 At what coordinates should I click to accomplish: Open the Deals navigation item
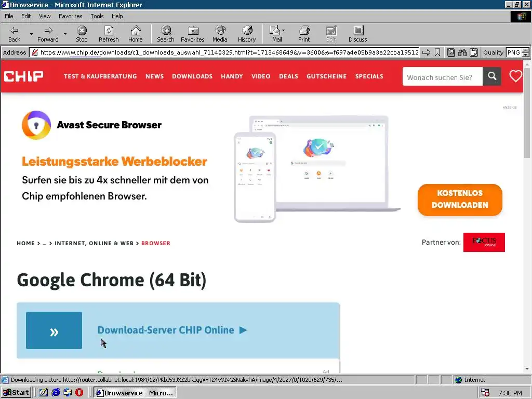[288, 76]
